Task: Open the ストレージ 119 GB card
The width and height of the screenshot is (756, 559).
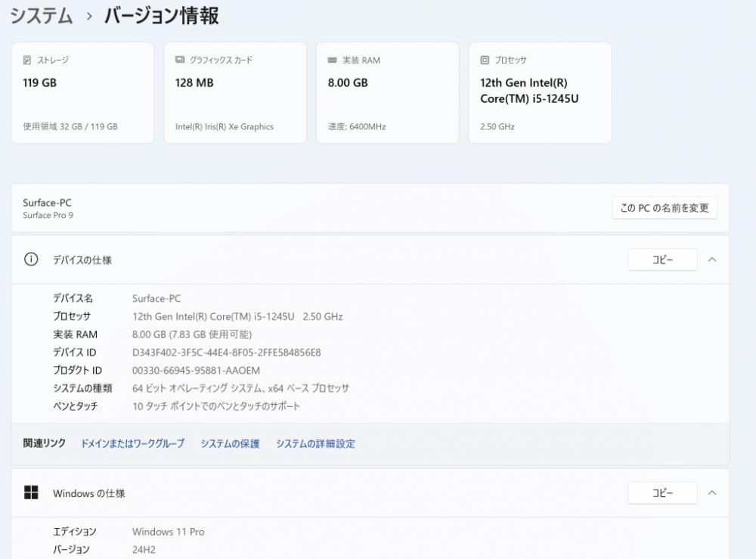Action: click(x=83, y=92)
